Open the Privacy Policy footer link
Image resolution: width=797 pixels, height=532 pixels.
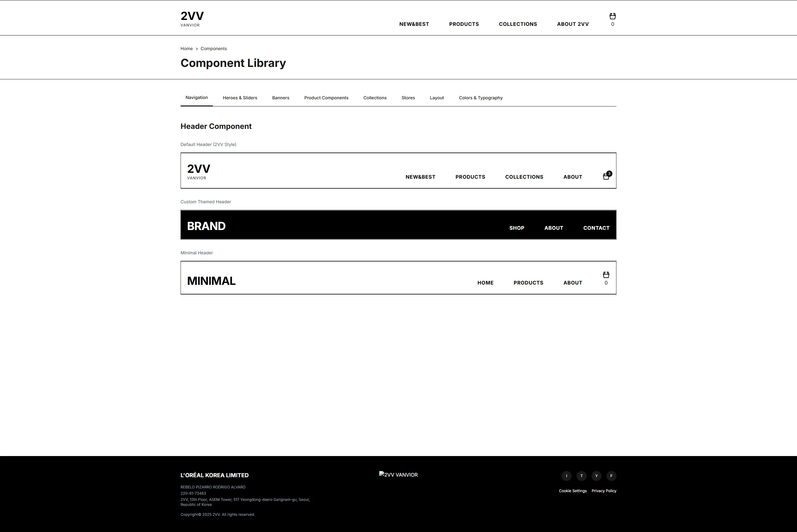[x=604, y=491]
